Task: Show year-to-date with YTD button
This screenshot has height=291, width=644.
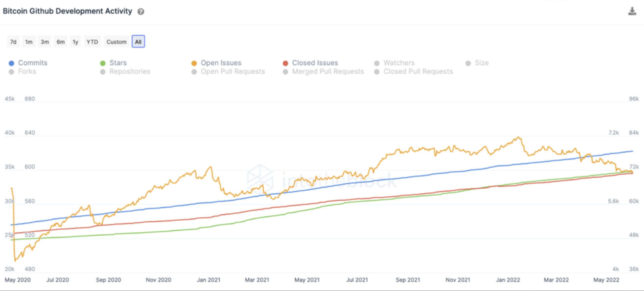Action: point(92,42)
